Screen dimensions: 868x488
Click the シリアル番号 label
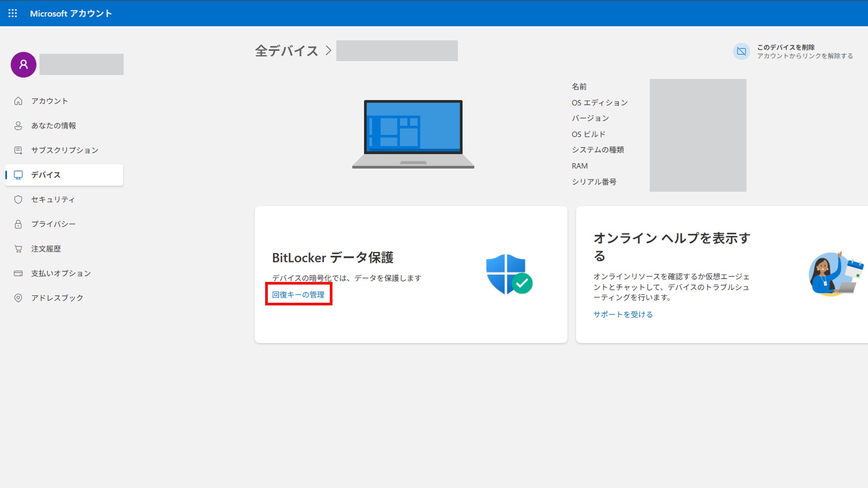coord(594,182)
